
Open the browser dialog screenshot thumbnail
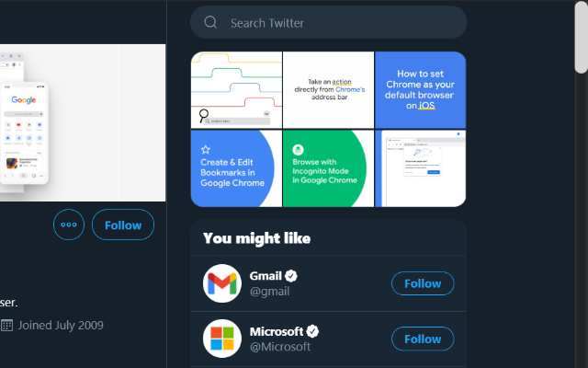click(421, 168)
